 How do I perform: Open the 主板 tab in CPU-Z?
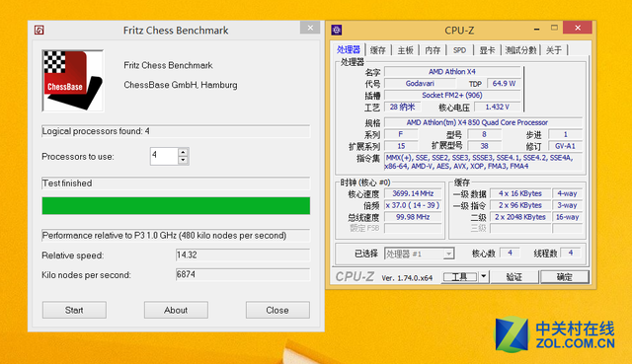406,50
